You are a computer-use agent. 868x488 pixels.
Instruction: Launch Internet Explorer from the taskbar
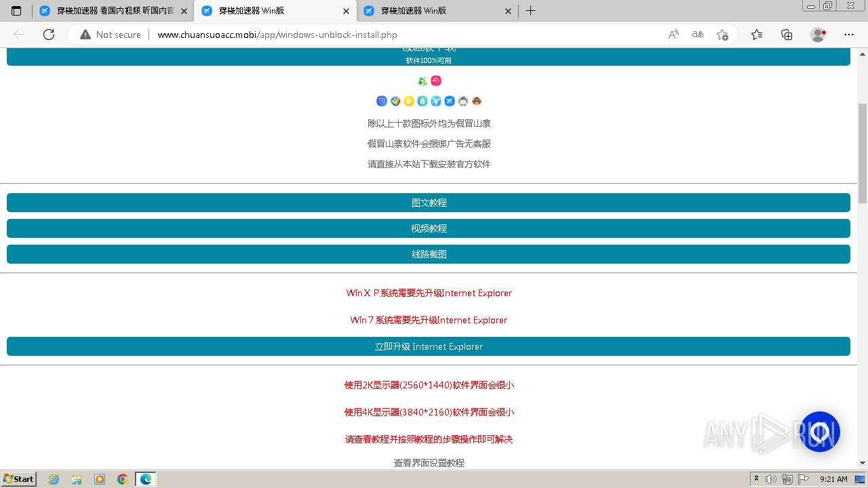(54, 479)
